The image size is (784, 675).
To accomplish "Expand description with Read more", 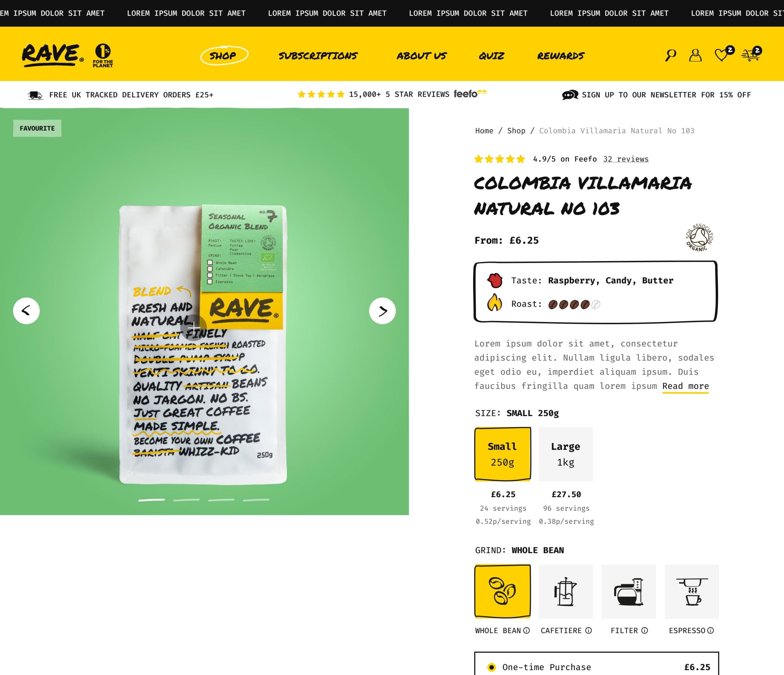I will pos(686,386).
